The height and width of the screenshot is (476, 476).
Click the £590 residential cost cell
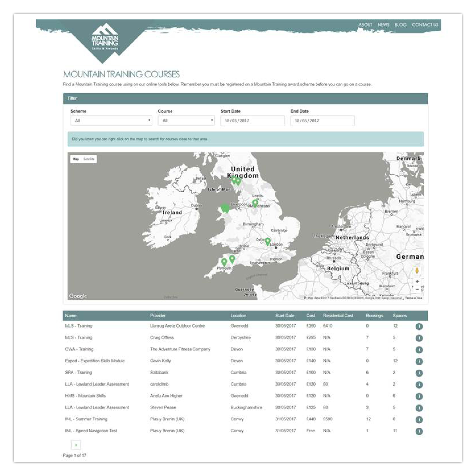(328, 419)
